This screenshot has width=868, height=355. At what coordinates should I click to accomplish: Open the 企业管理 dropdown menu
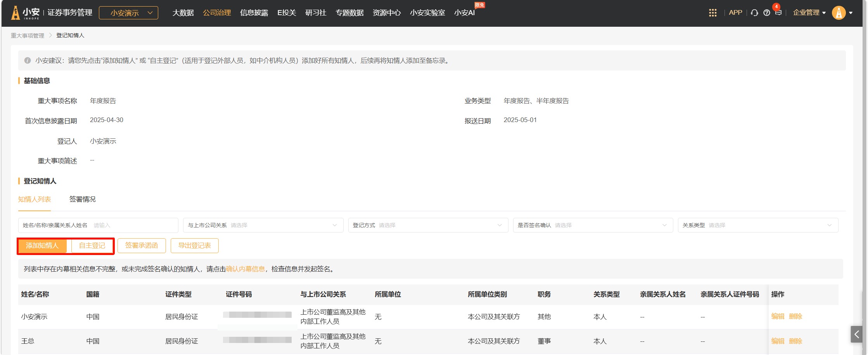(809, 13)
